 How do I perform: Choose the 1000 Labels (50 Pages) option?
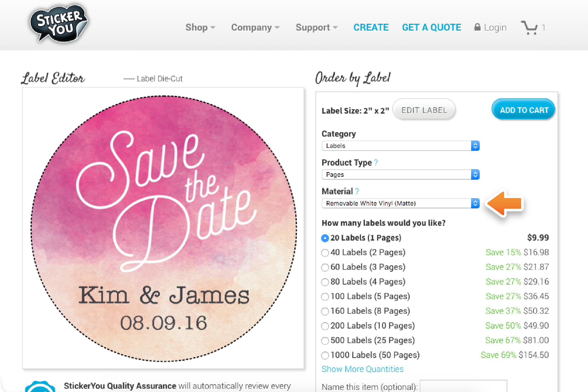325,355
